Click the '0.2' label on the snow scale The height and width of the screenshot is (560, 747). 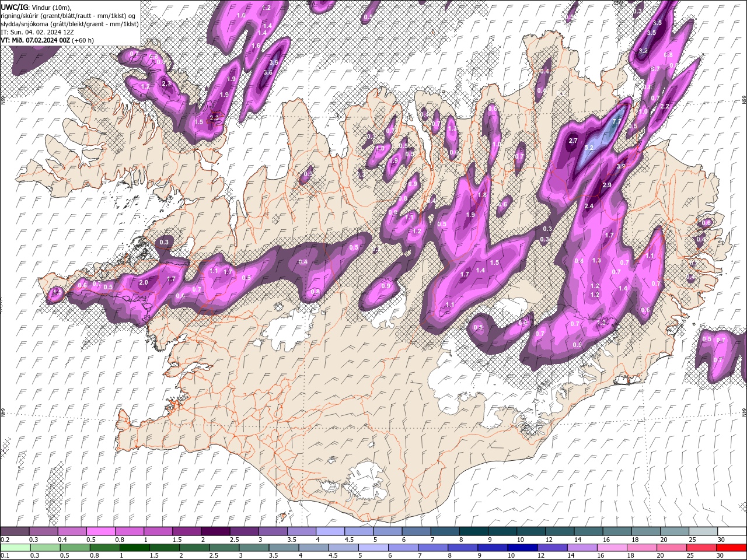pos(4,540)
